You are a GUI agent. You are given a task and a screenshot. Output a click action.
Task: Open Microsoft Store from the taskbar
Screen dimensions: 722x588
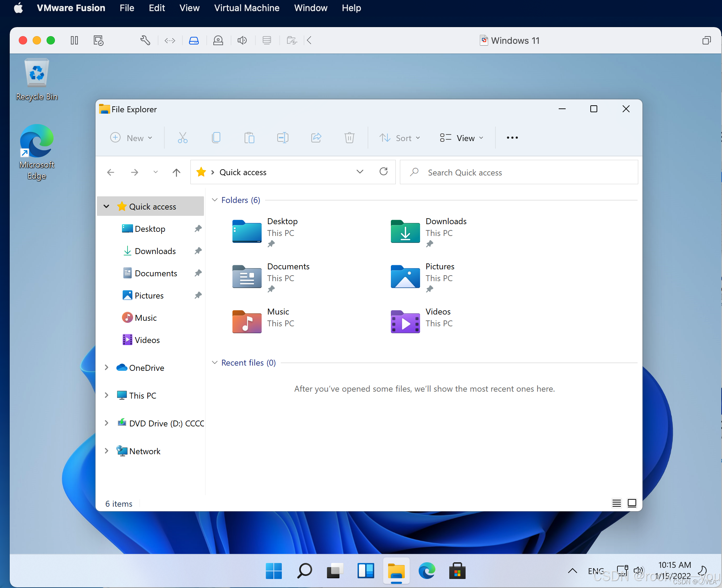pos(457,571)
